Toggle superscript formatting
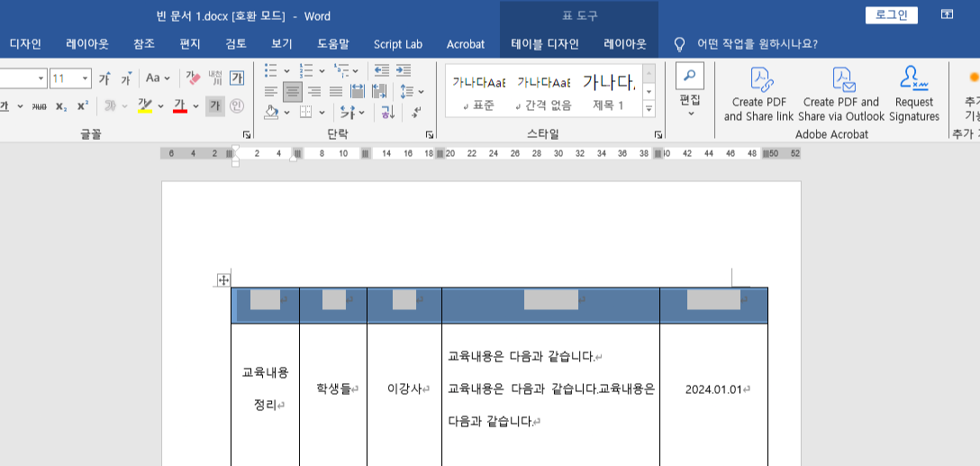The image size is (980, 466). point(83,106)
